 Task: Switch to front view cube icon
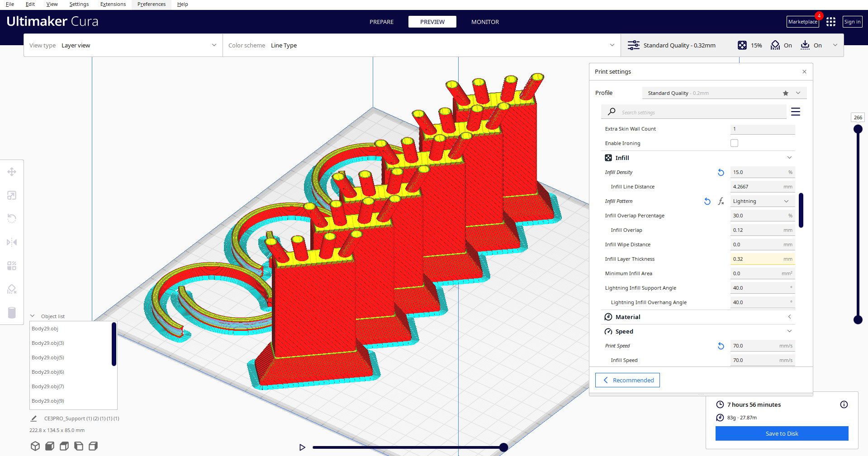(50, 446)
